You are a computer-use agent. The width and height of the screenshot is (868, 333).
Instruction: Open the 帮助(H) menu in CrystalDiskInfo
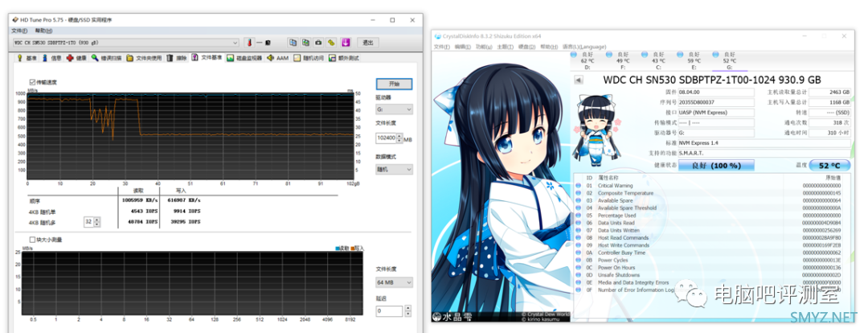[548, 47]
